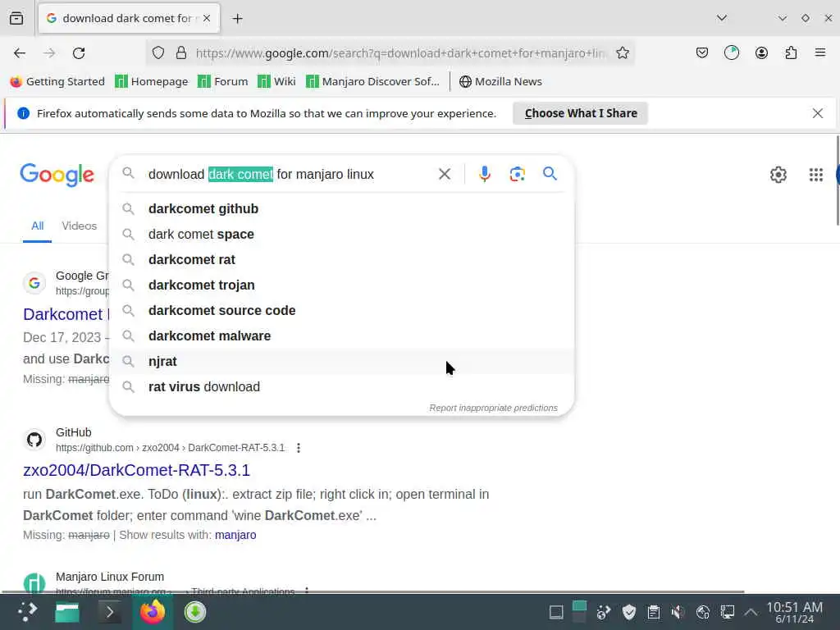Choose the darkcomet trojan suggestion

click(342, 285)
